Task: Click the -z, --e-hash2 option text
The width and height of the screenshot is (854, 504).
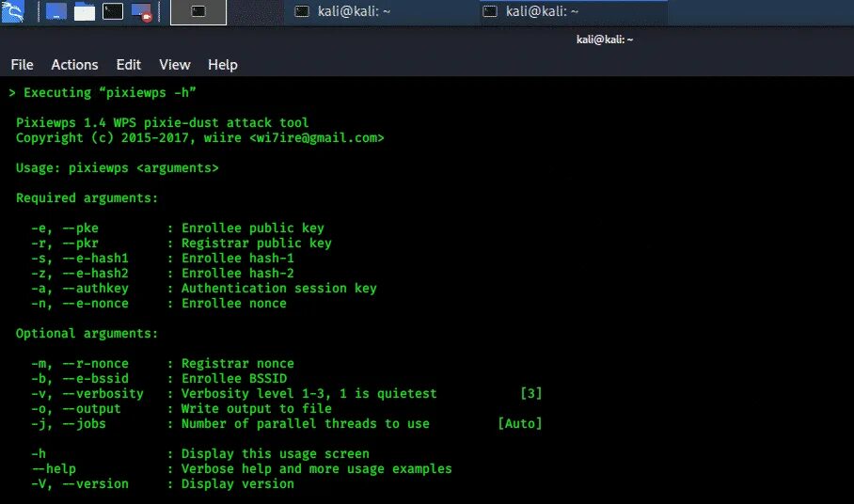Action: (x=80, y=274)
